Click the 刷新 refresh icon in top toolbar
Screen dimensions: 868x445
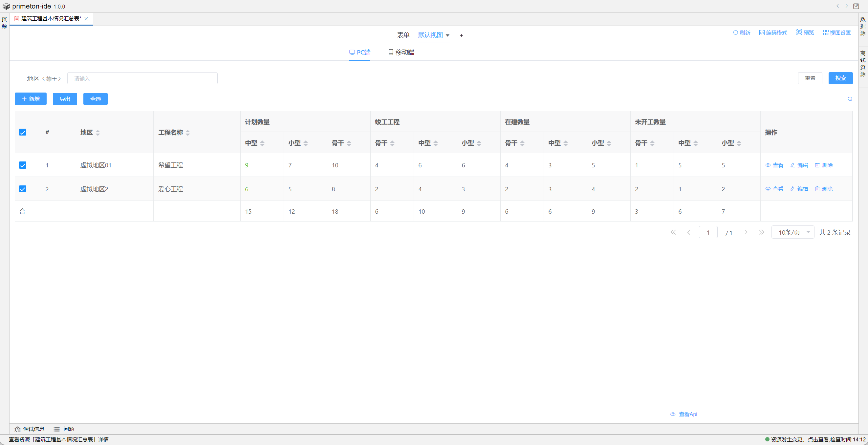(x=735, y=33)
